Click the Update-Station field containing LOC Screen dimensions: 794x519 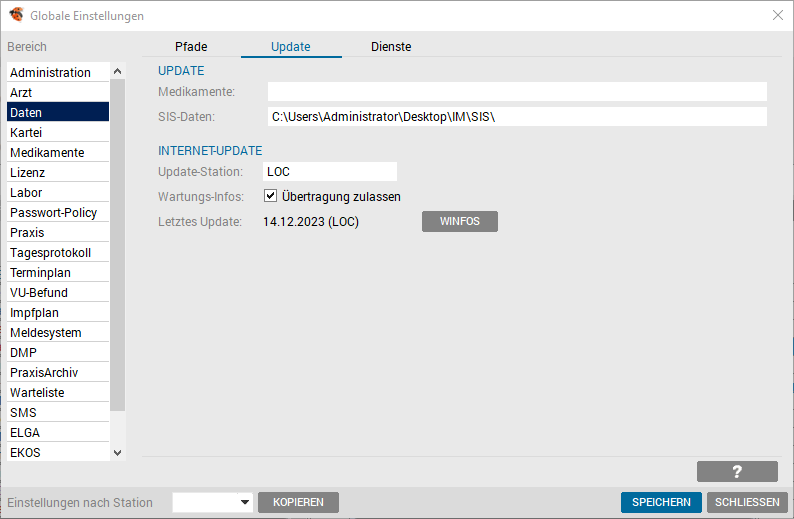[x=330, y=172]
